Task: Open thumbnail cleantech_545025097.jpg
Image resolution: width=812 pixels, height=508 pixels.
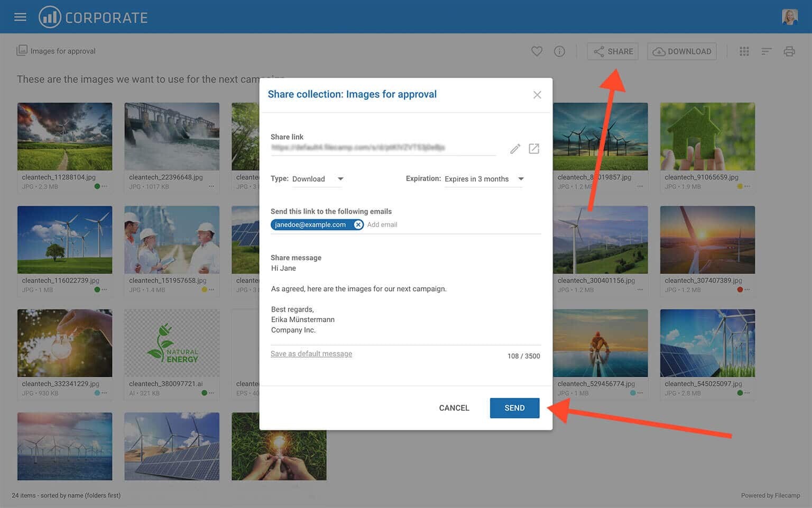Action: (x=707, y=343)
